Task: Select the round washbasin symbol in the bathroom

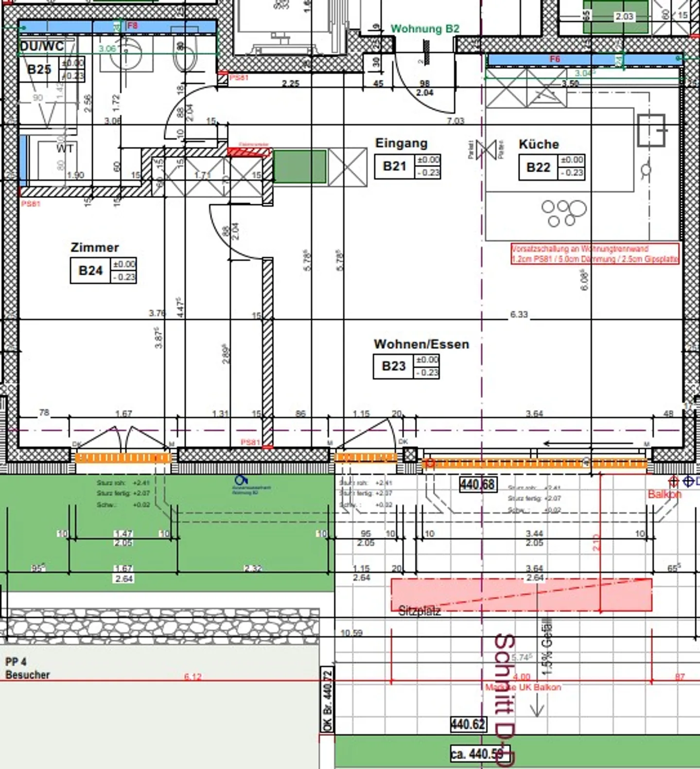Action: pyautogui.click(x=125, y=54)
